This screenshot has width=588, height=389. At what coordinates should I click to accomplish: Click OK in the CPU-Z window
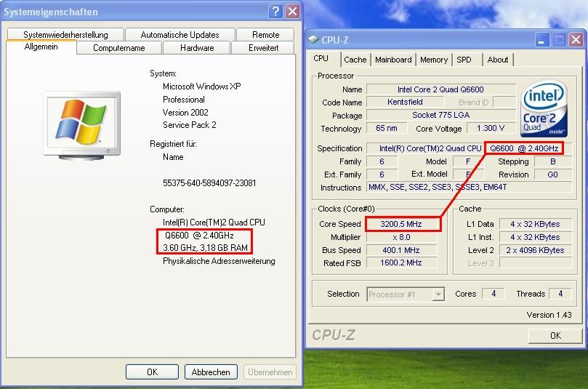pyautogui.click(x=555, y=335)
